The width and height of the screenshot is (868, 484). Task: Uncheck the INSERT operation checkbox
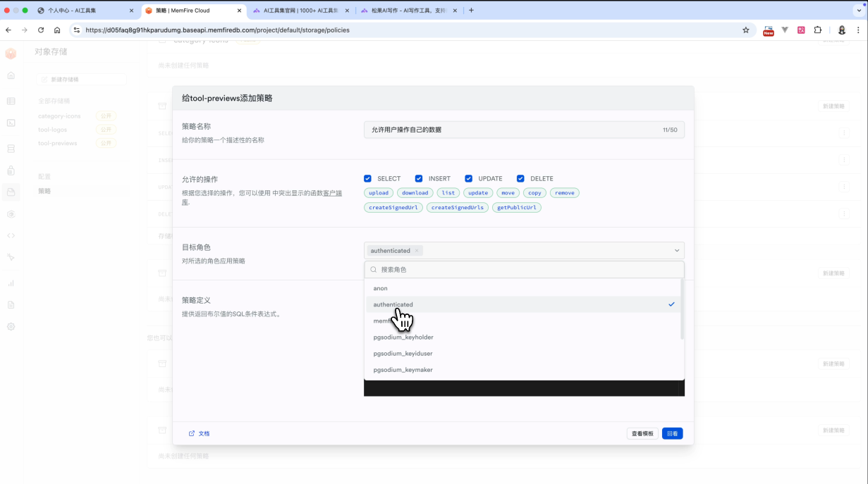tap(419, 179)
